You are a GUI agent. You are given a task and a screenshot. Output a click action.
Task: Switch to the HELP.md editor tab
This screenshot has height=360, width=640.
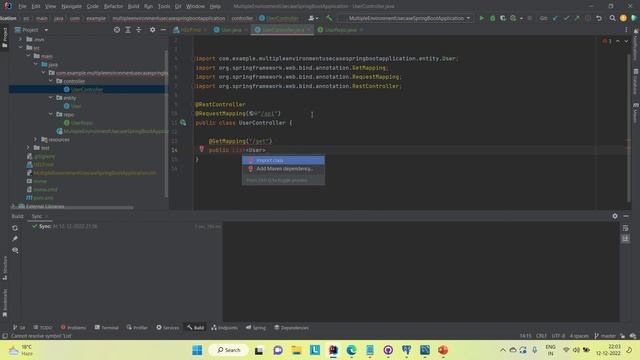(190, 30)
